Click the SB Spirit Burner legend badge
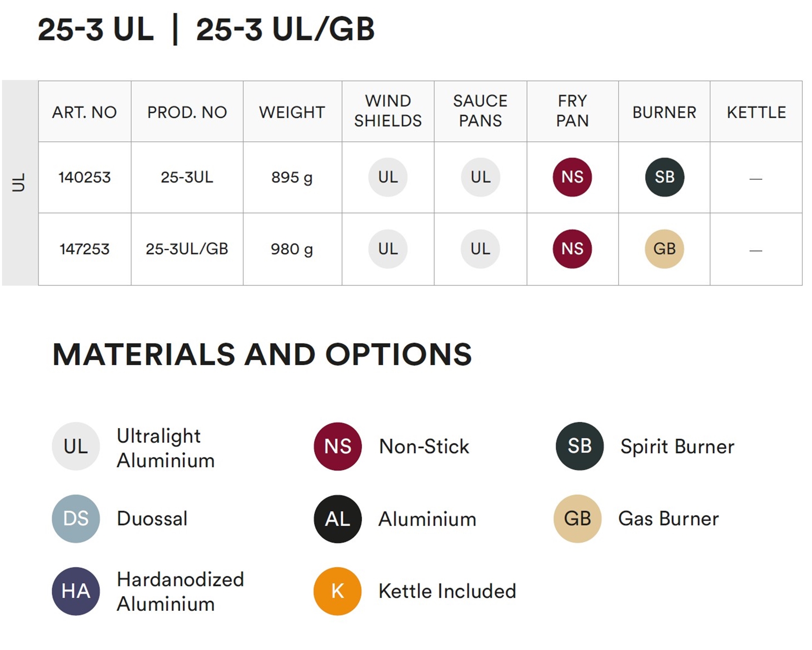The width and height of the screenshot is (812, 650). [580, 446]
